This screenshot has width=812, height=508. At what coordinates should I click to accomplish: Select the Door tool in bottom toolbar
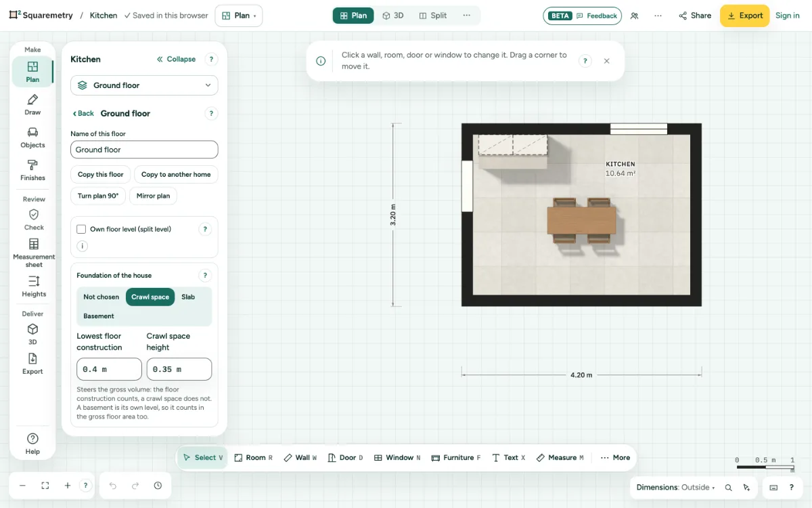pos(345,457)
